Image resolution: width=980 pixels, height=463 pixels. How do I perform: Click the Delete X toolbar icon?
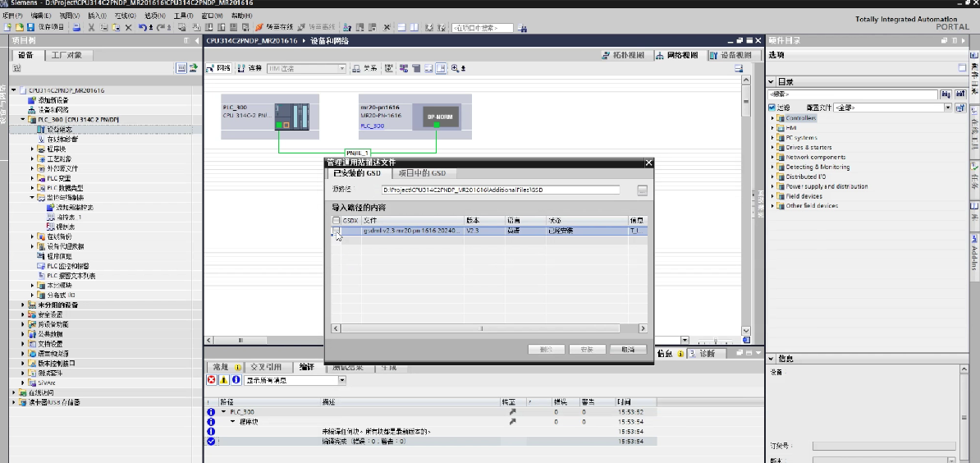(128, 27)
